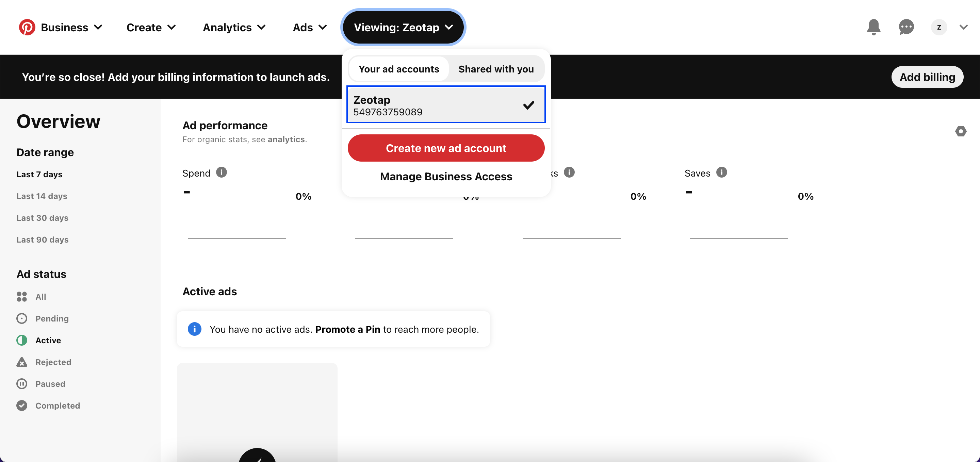Click the Promote a Pin link
The width and height of the screenshot is (980, 462).
(348, 329)
